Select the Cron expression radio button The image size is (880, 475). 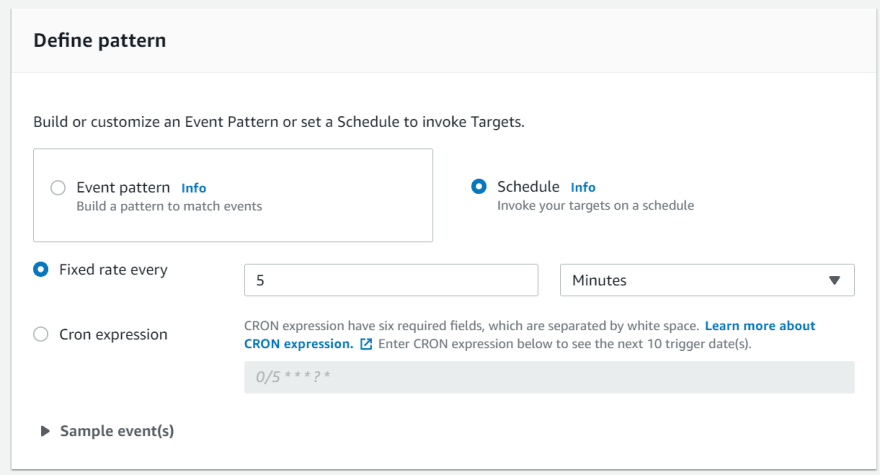[x=40, y=335]
